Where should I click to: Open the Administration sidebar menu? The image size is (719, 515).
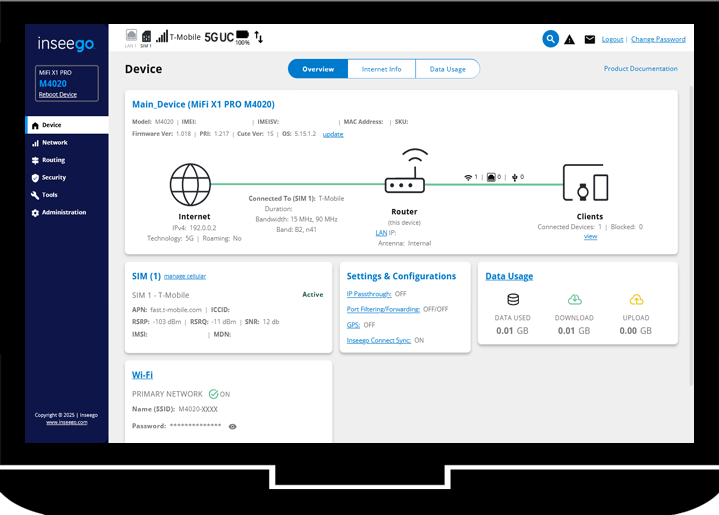tap(67, 212)
